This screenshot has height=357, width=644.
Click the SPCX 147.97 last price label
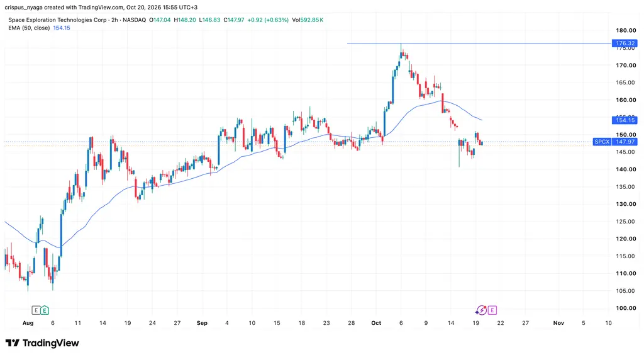click(615, 142)
